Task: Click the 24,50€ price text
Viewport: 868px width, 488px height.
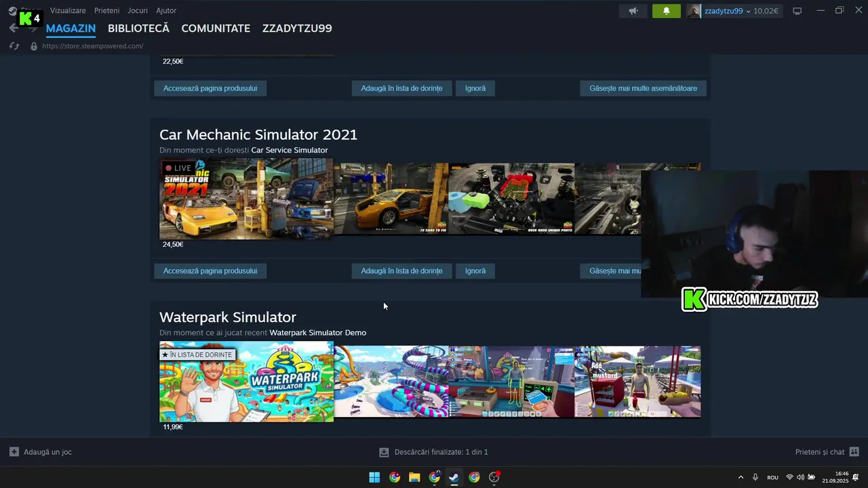Action: pos(173,245)
